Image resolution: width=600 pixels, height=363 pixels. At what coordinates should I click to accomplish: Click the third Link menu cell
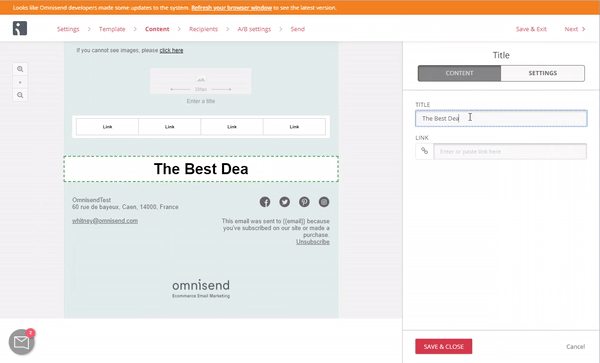(232, 127)
